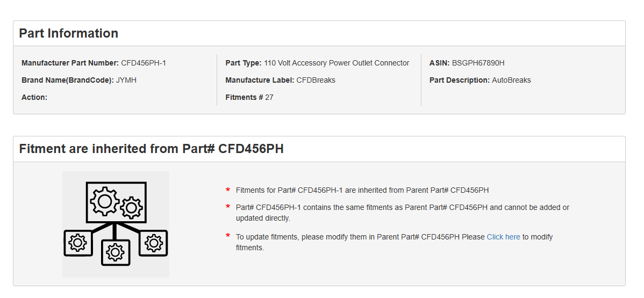Click the 'cannot be added or updated directly' note

[403, 213]
